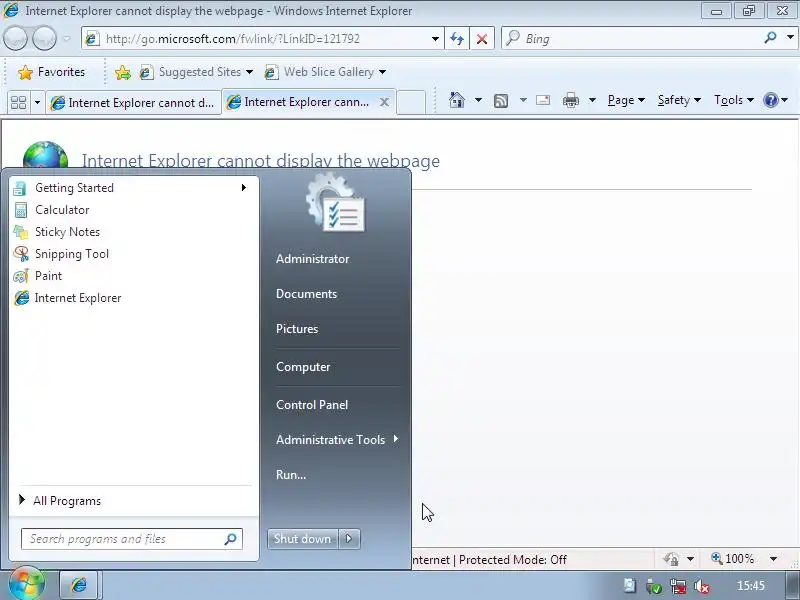Click the Internet Explorer taskbar button
Screen dimensions: 800x600
pos(79,585)
